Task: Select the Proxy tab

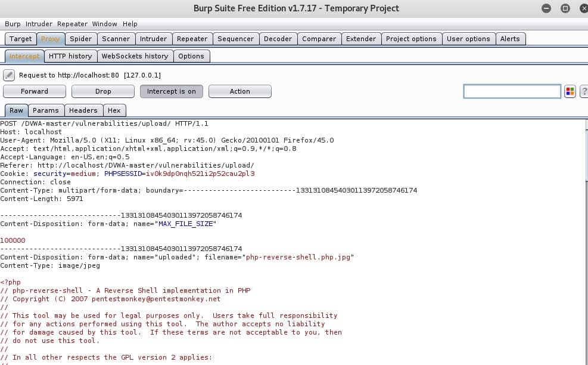Action: (x=51, y=39)
